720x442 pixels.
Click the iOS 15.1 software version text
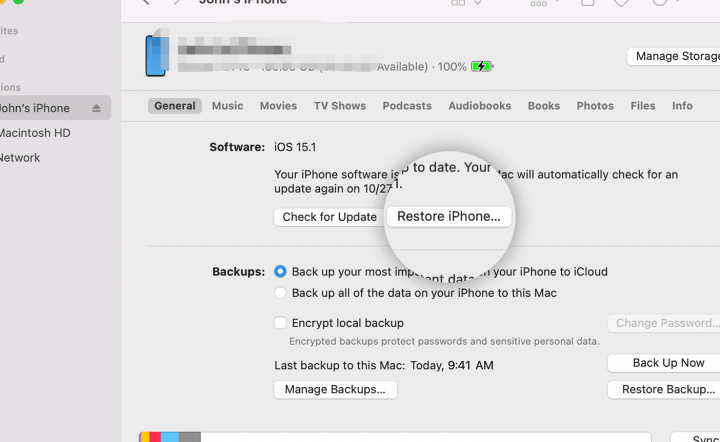(295, 147)
